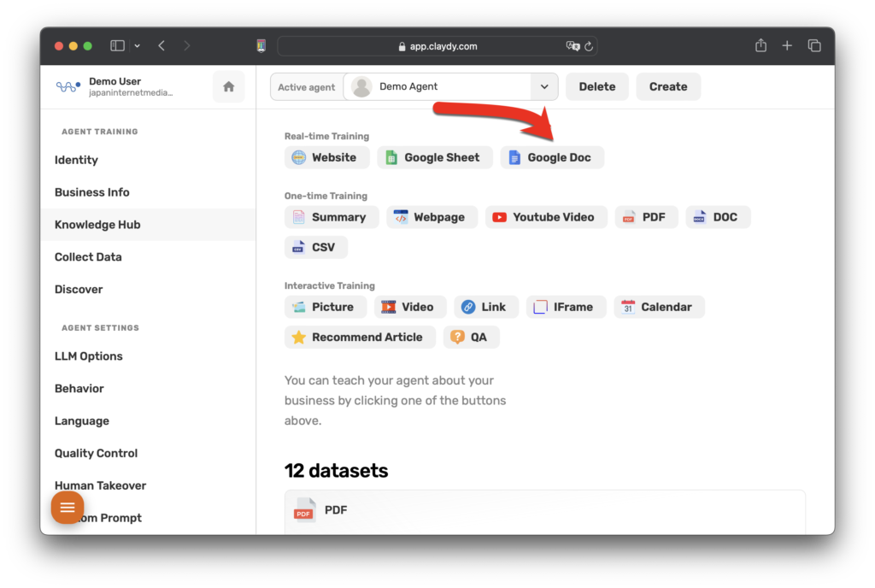875x588 pixels.
Task: Click the home icon button
Action: (x=228, y=87)
